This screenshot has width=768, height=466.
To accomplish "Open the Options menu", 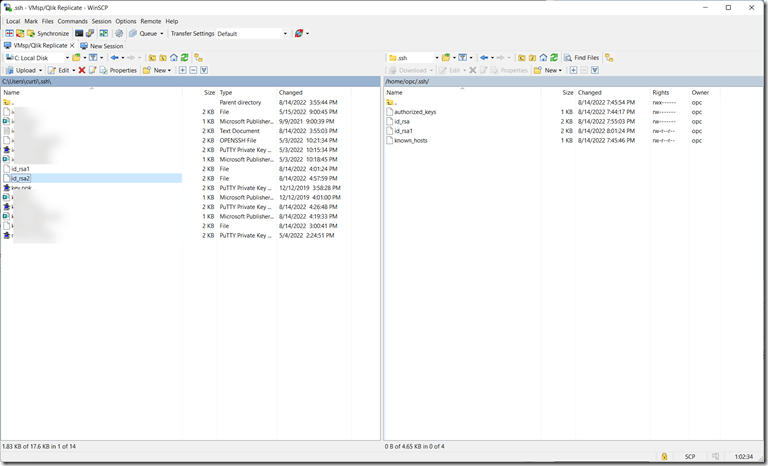I will [x=125, y=21].
